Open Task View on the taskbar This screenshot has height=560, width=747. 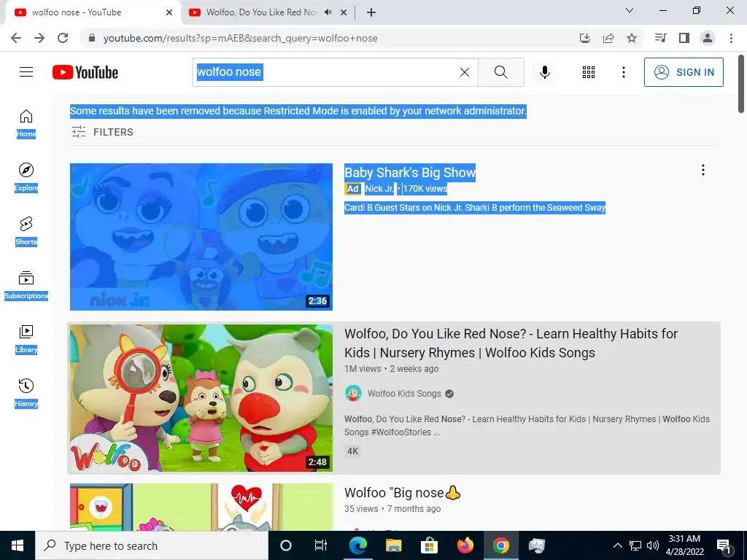pyautogui.click(x=321, y=545)
